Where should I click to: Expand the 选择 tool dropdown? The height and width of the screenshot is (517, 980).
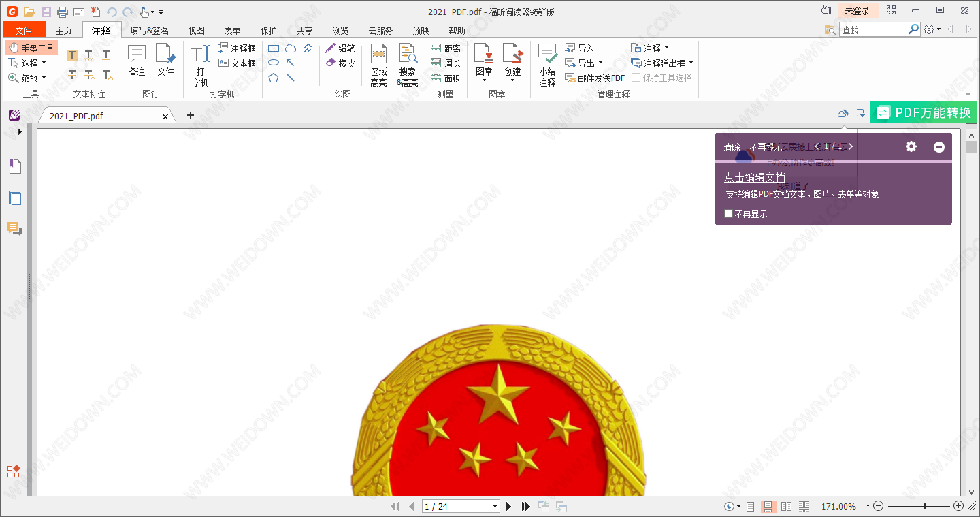click(45, 63)
